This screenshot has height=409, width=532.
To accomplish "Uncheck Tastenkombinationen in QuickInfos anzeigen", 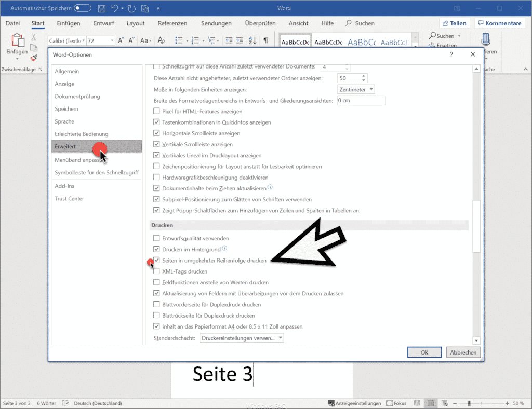I will 156,122.
